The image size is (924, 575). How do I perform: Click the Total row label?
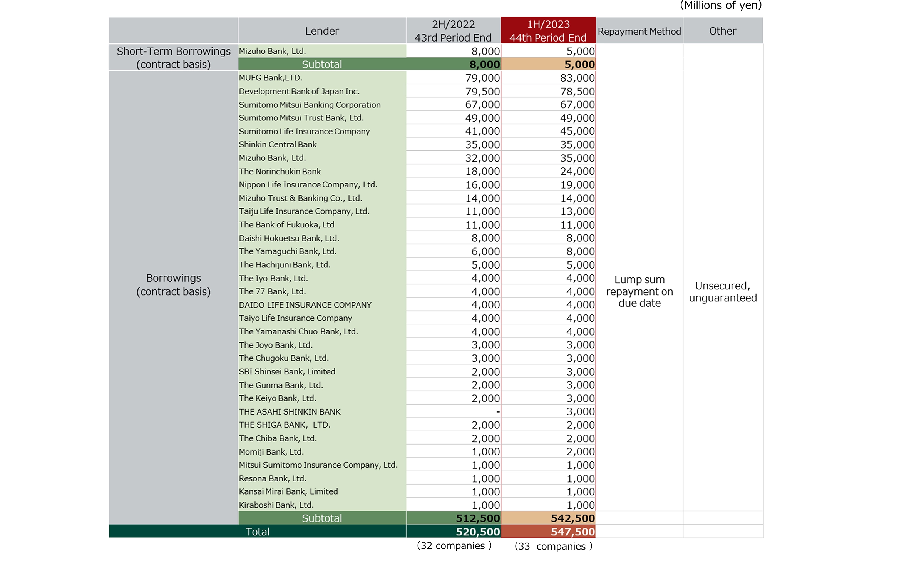point(258,532)
